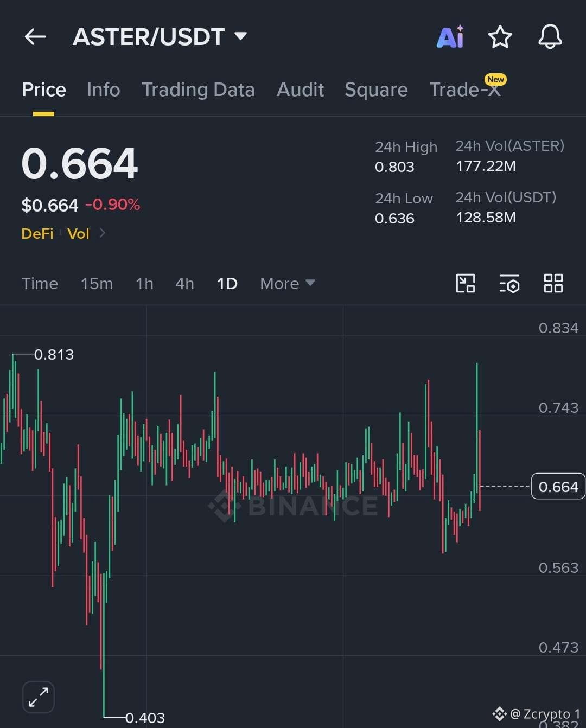Open the Vol tag link
Screen dimensions: 586x728
(x=78, y=234)
